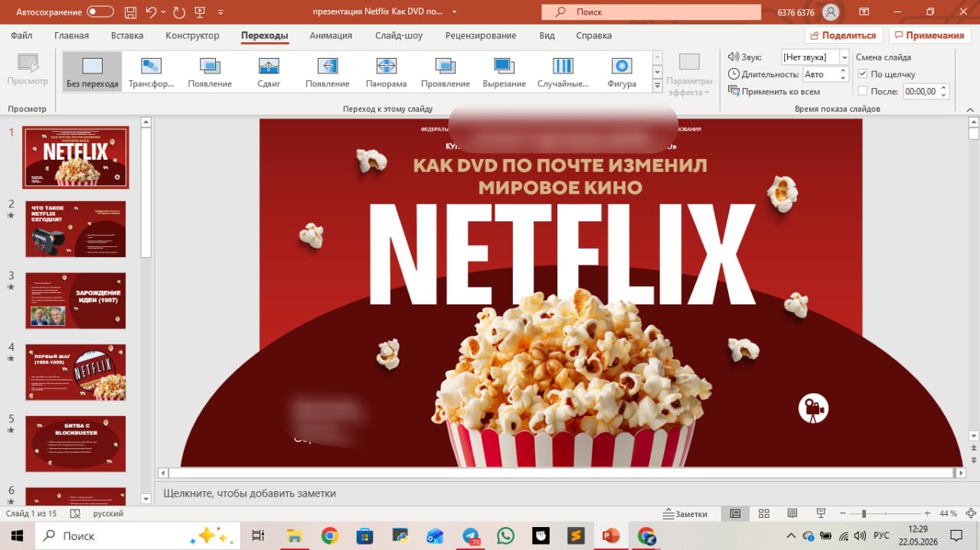Apply the 'Панорама' transition effect

point(387,71)
